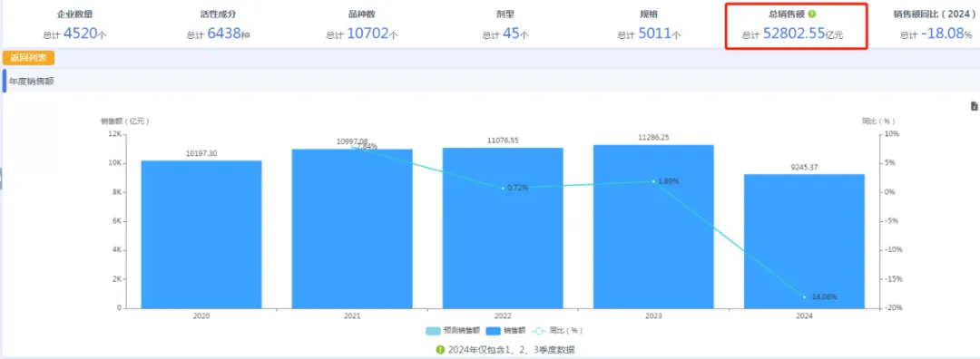The height and width of the screenshot is (359, 980).
Task: Click the 返回列表 button
Action: [29, 58]
